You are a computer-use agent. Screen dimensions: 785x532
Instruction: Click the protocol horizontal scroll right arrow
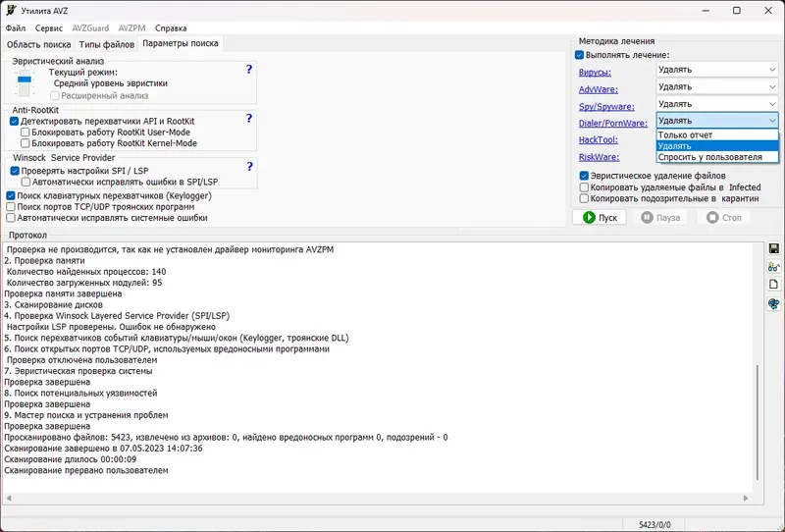click(746, 498)
